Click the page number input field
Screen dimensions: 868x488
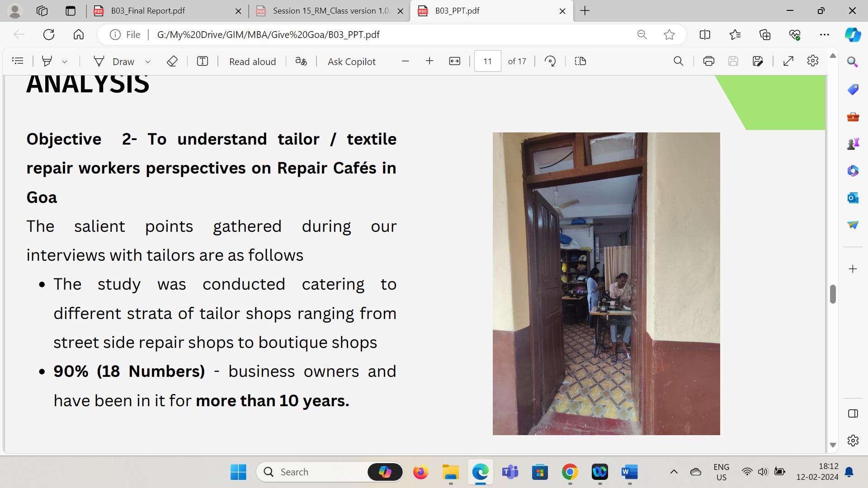pos(487,61)
